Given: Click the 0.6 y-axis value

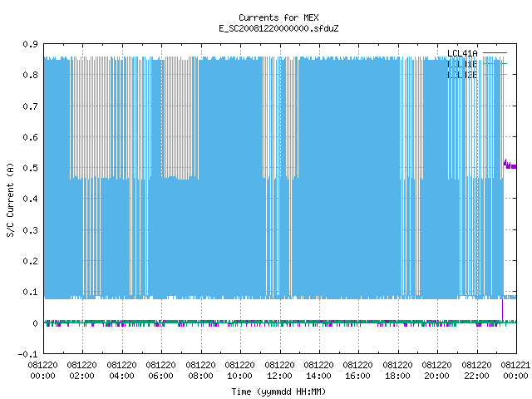Looking at the screenshot, I should 30,137.
